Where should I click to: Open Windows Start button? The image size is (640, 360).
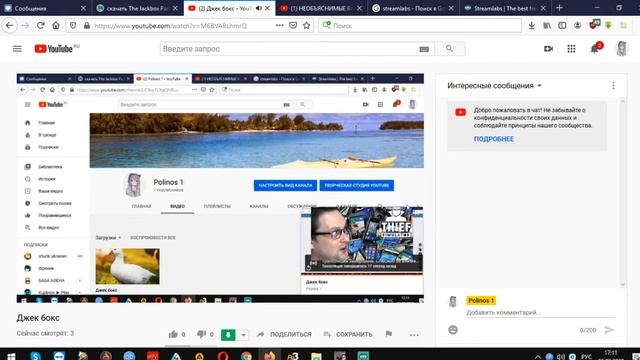(11, 356)
